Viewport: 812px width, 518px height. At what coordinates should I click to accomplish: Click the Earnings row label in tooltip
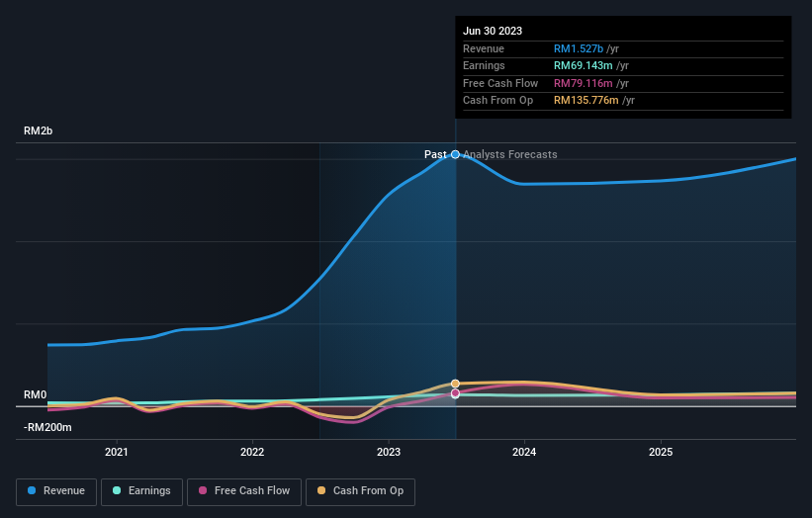click(x=484, y=65)
